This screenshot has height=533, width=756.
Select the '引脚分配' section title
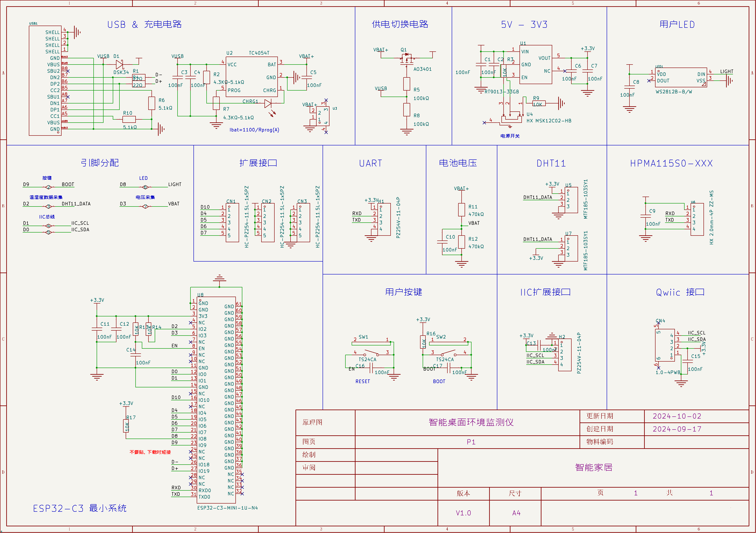pos(100,163)
